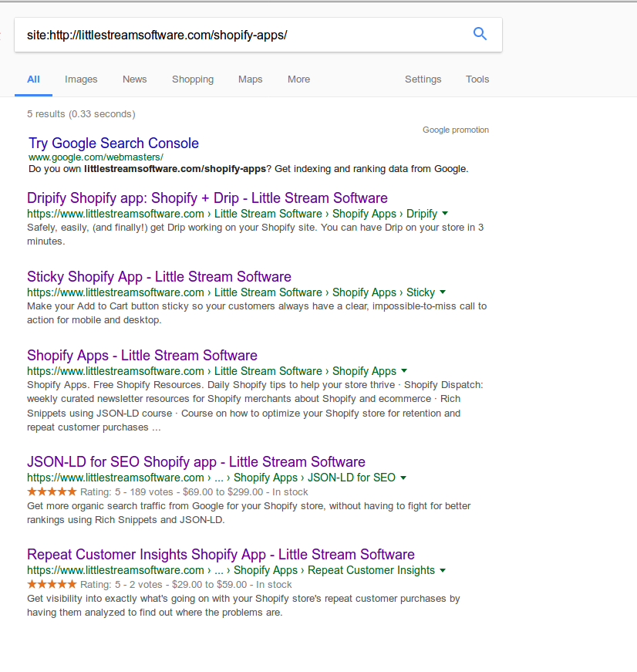Open the Maps tab

coord(250,79)
